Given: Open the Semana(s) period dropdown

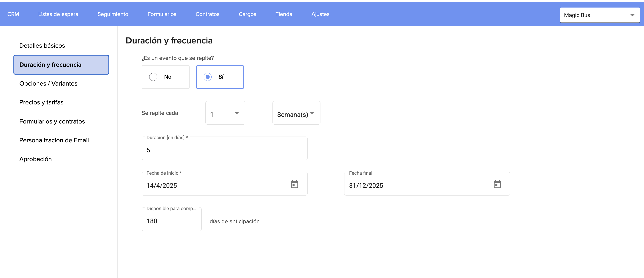Looking at the screenshot, I should point(296,114).
